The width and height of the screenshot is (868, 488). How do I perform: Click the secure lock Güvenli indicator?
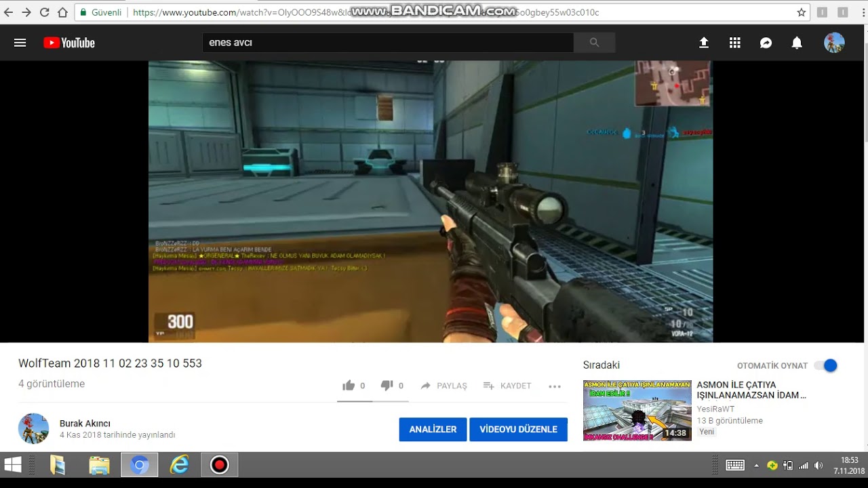pos(101,12)
